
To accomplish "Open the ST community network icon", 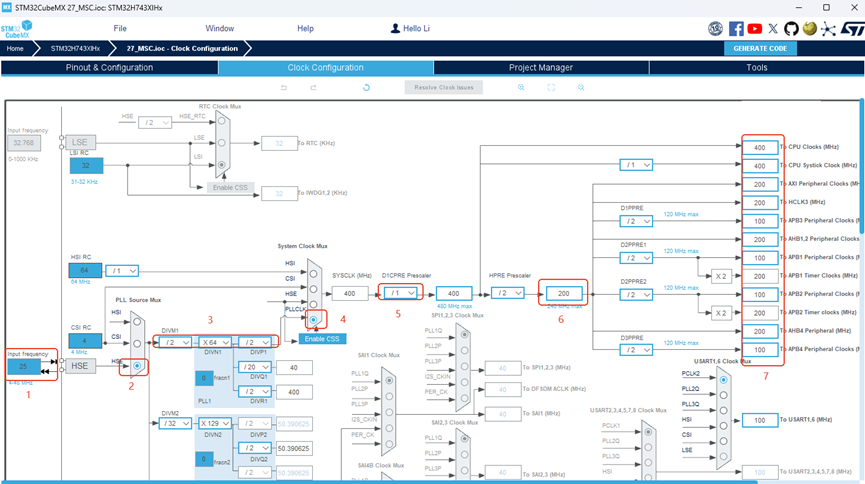I will (x=828, y=29).
